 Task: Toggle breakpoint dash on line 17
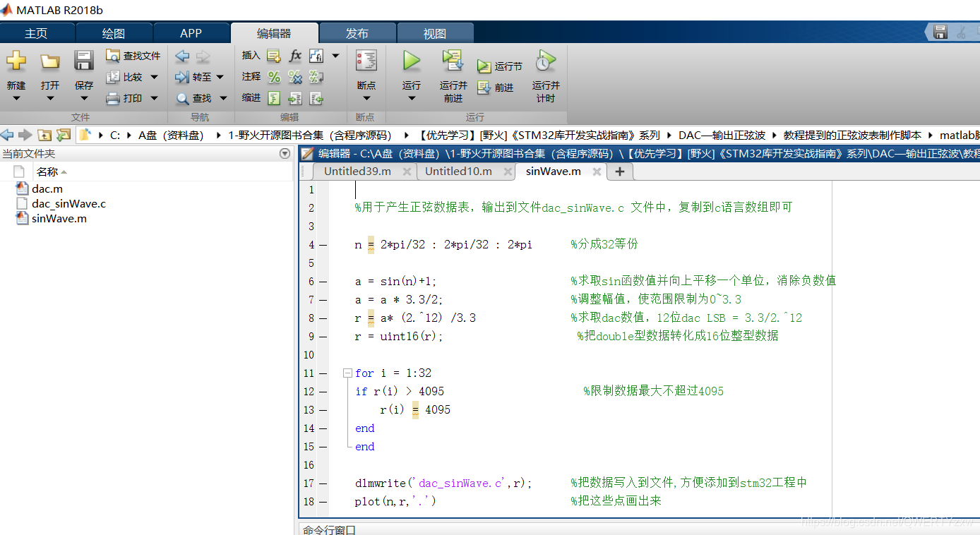click(323, 483)
